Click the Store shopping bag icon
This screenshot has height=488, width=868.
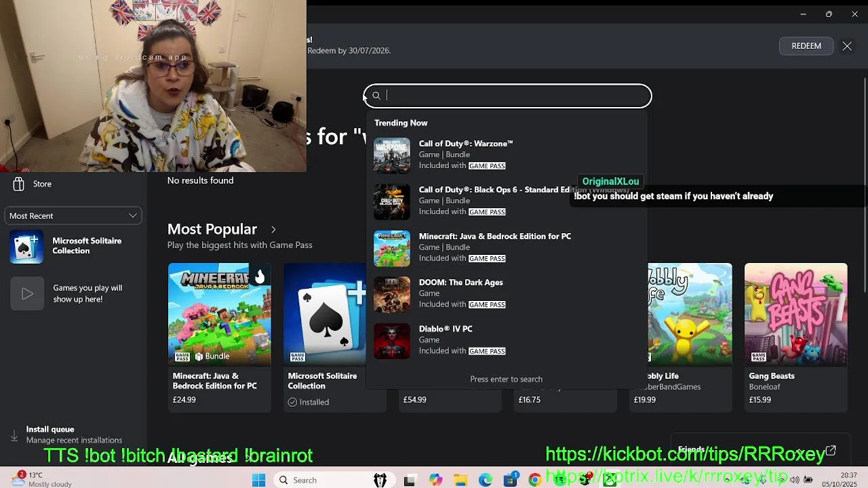[18, 184]
